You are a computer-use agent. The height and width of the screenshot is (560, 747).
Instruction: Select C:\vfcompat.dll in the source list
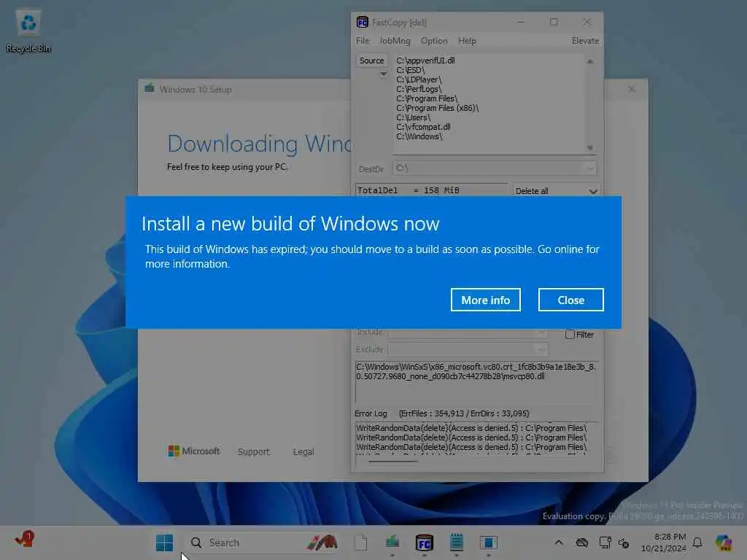(423, 127)
